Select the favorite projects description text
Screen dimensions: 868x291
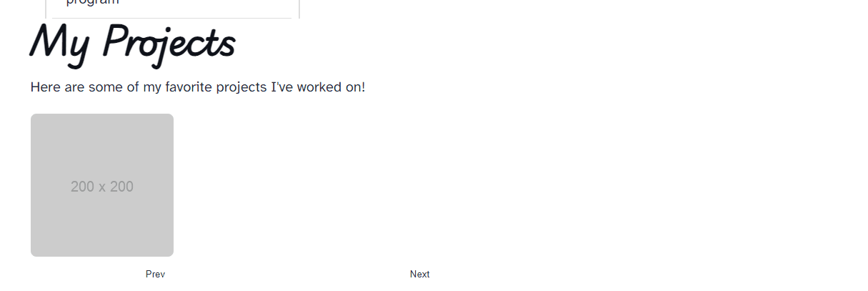[197, 88]
